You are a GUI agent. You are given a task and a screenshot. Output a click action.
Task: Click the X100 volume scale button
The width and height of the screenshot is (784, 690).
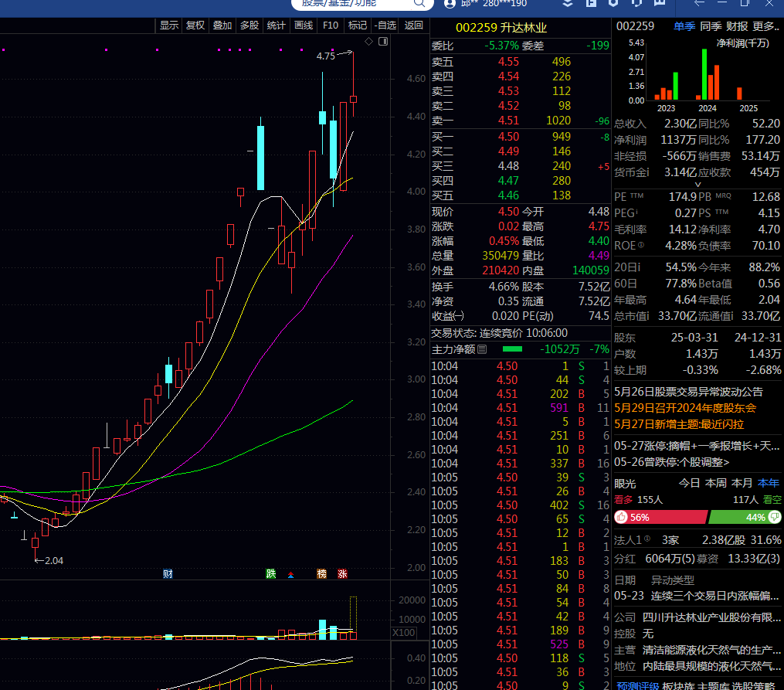pos(403,633)
